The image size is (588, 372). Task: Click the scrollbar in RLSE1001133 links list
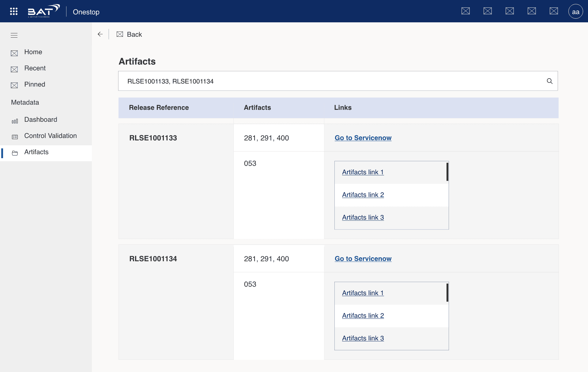447,172
